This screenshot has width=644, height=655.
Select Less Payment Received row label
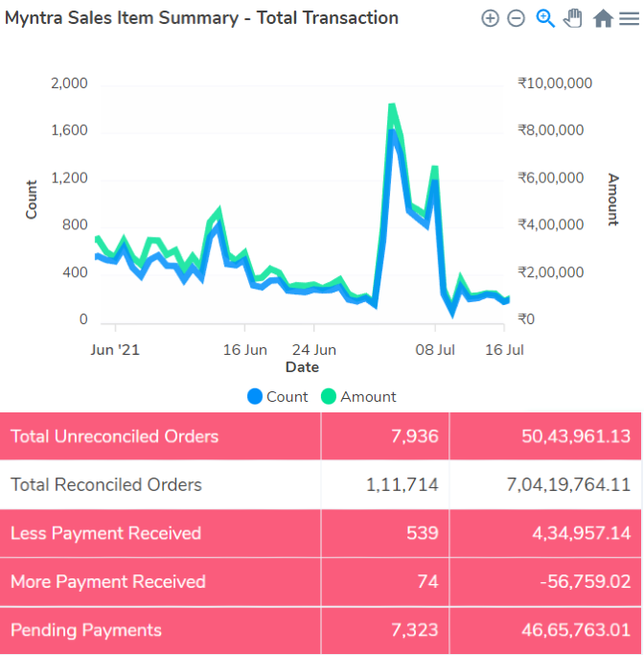pos(105,533)
